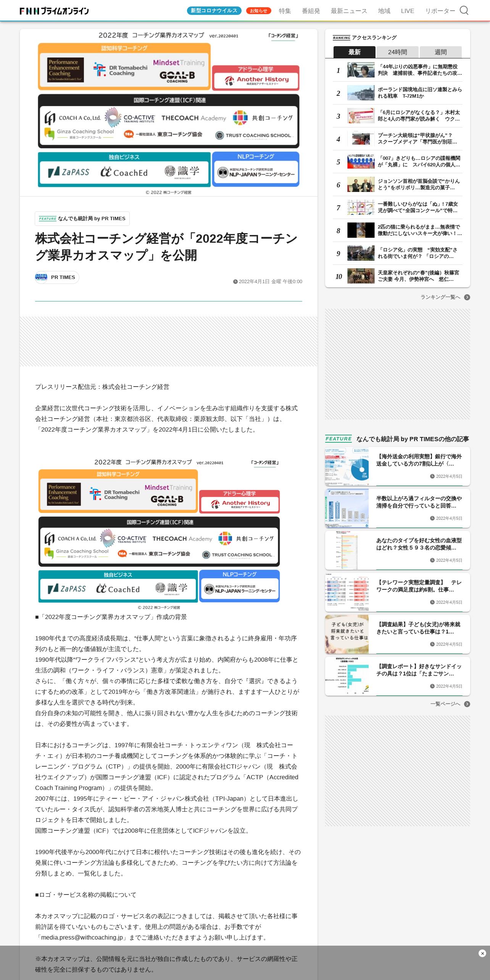The width and height of the screenshot is (490, 980).
Task: Click the date 2022年4月1日 金曜 午後0:00
Action: point(268,282)
